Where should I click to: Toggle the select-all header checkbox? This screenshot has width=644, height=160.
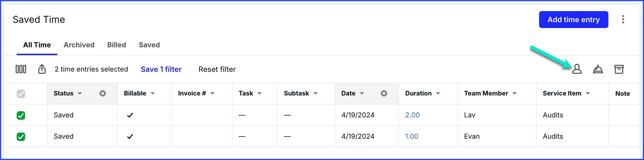tap(21, 94)
